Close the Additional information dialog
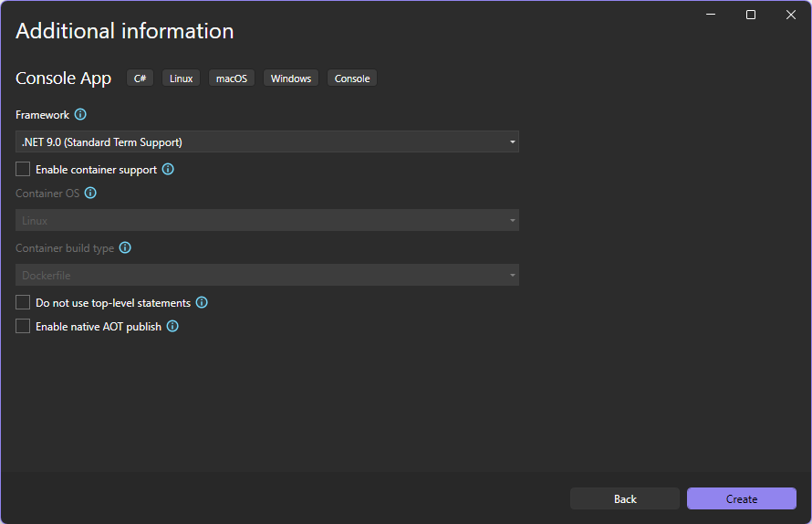Screen dimensions: 812x524 point(791,15)
